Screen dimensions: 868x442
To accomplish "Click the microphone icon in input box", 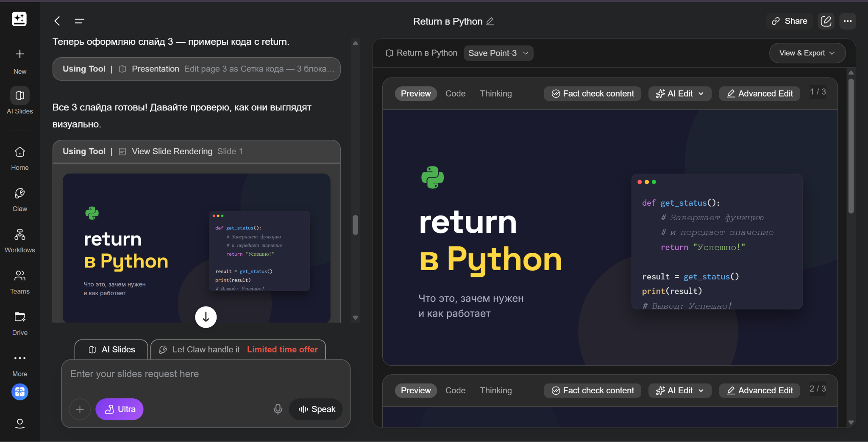I will click(278, 409).
